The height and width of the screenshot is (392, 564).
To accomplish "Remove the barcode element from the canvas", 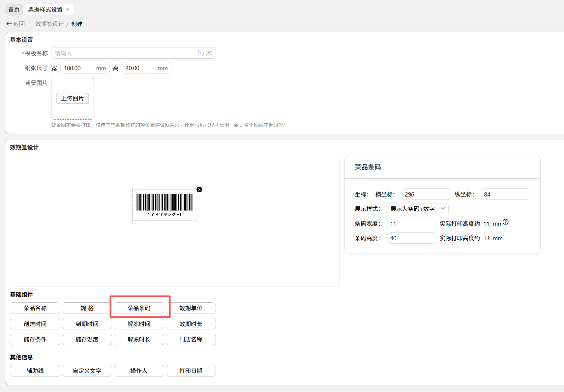I will (199, 189).
